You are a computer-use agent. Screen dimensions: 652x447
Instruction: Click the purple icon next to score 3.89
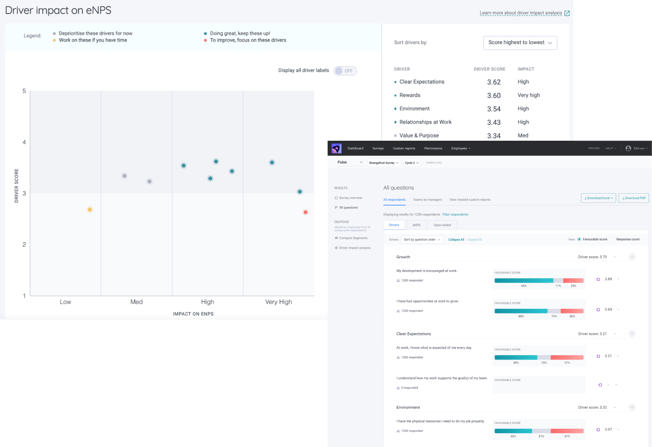tap(598, 279)
